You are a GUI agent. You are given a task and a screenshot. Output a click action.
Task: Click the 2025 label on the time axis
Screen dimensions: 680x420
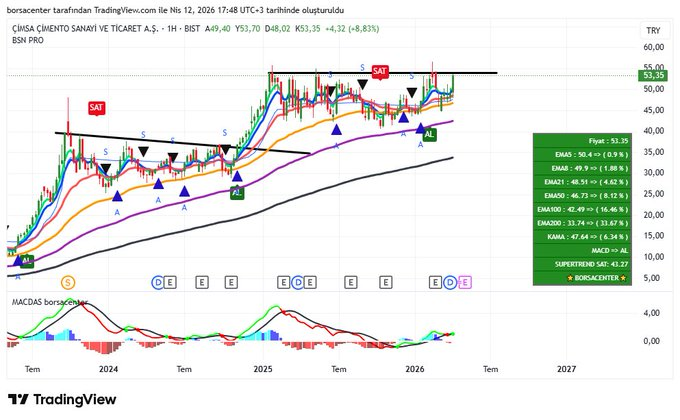pos(263,369)
